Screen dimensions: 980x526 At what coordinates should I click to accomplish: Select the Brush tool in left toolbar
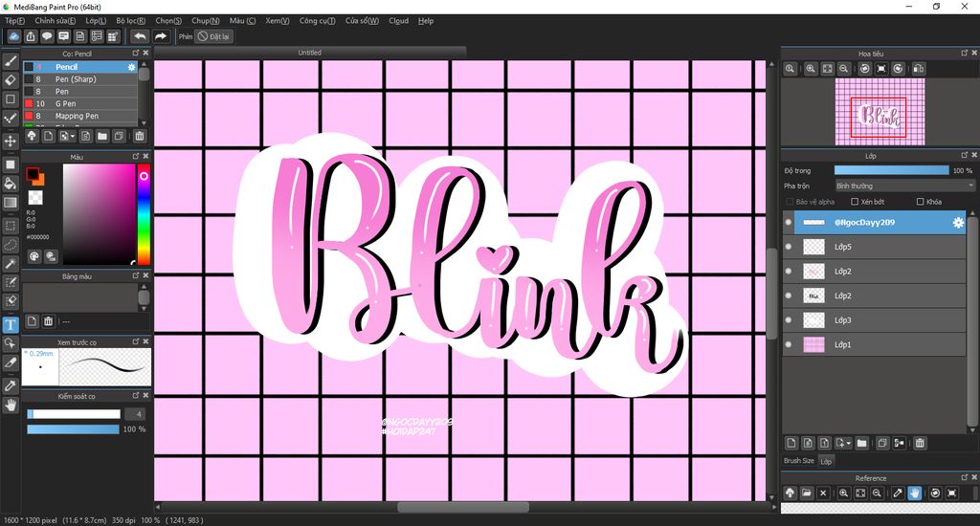[x=10, y=60]
